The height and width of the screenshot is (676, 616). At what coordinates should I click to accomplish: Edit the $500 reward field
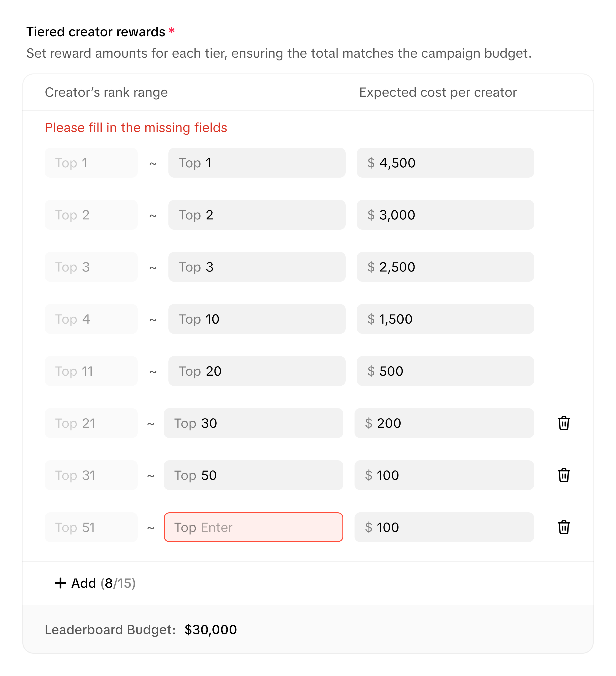tap(445, 371)
